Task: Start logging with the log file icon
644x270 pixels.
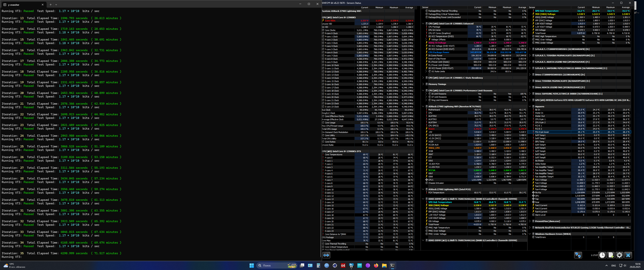Action: click(x=611, y=255)
